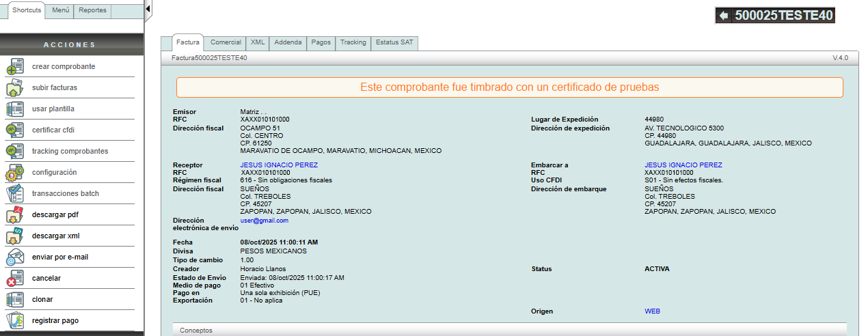Switch to the XML tab

point(257,42)
